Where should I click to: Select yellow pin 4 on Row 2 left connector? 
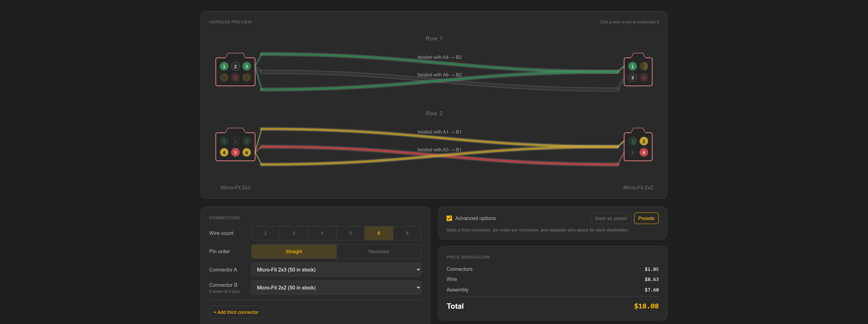(x=224, y=153)
